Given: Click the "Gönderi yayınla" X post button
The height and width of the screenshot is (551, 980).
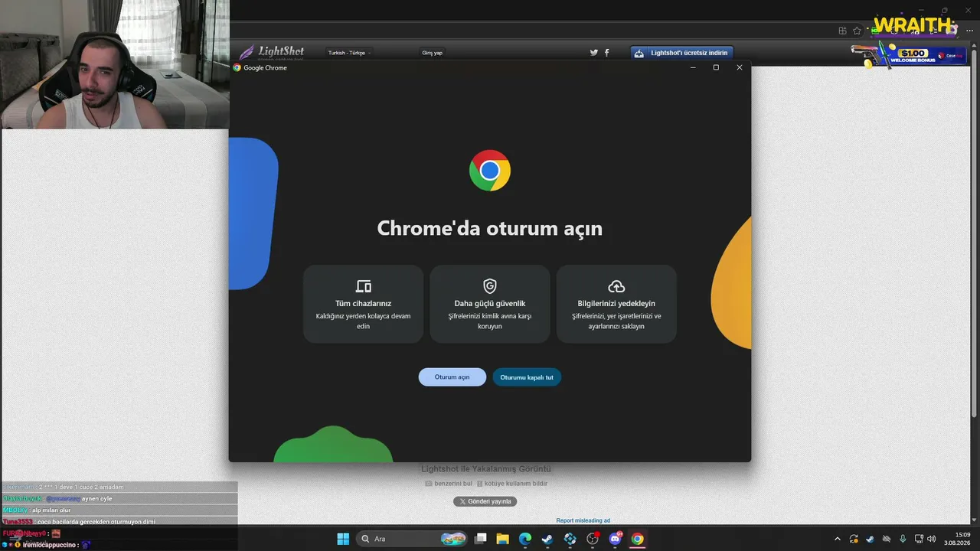Looking at the screenshot, I should coord(485,501).
